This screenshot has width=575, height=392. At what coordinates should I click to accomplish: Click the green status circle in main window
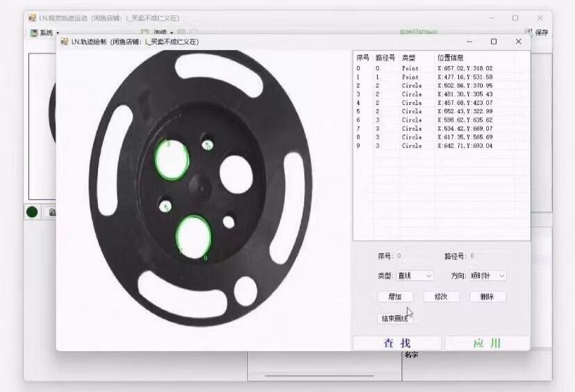[32, 212]
